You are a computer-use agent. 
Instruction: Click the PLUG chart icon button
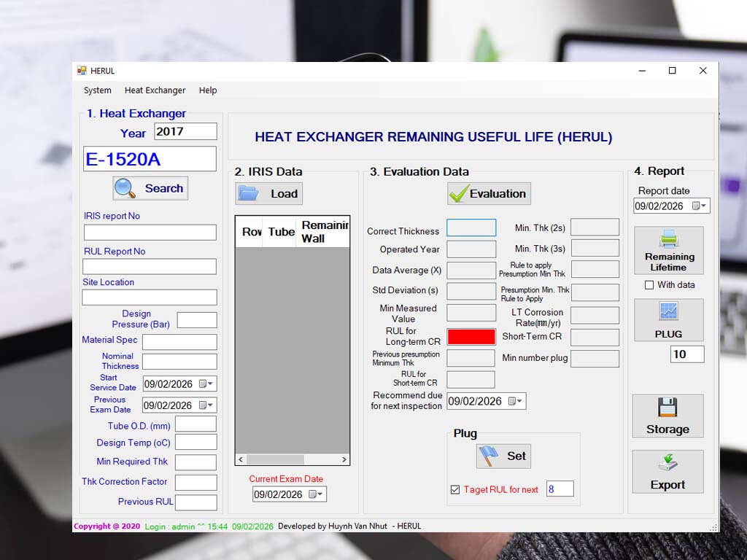668,320
